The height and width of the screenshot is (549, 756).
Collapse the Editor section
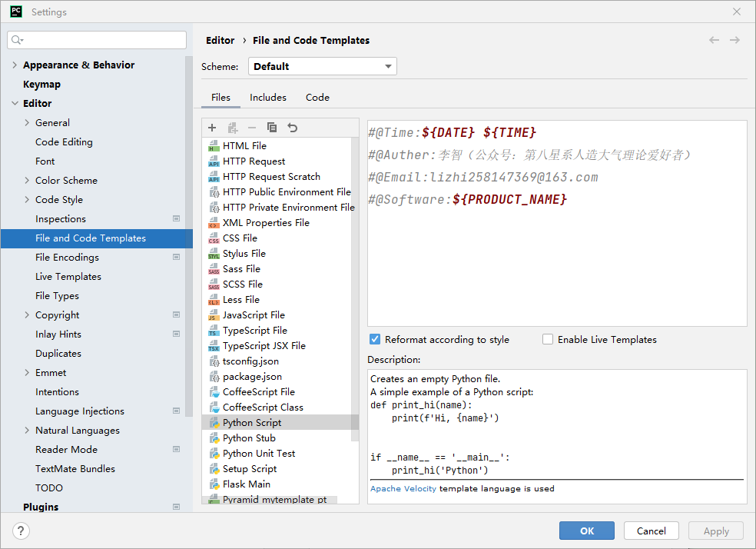(x=15, y=103)
